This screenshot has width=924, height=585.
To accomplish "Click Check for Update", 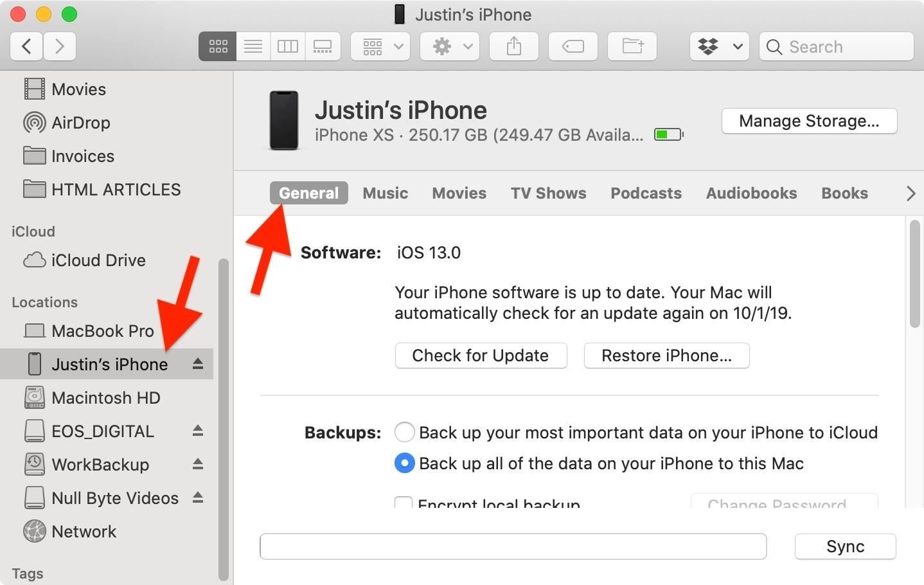I will tap(481, 355).
